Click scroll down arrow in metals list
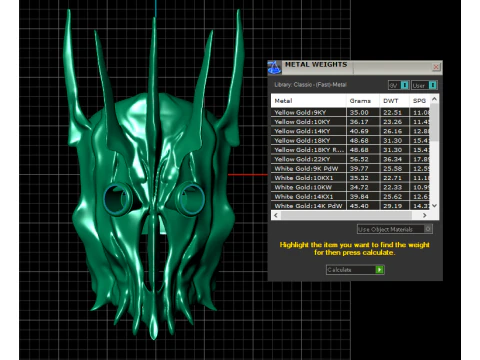Image resolution: width=480 pixels, height=360 pixels. tap(434, 206)
